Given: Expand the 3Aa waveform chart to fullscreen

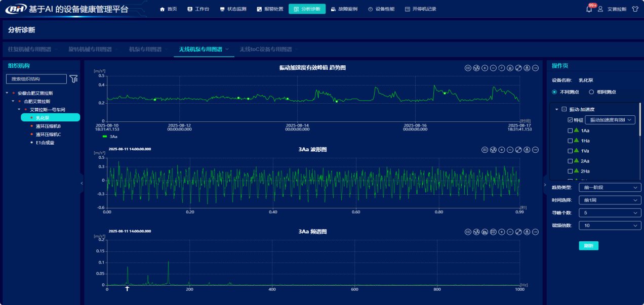Looking at the screenshot, I should 518,150.
